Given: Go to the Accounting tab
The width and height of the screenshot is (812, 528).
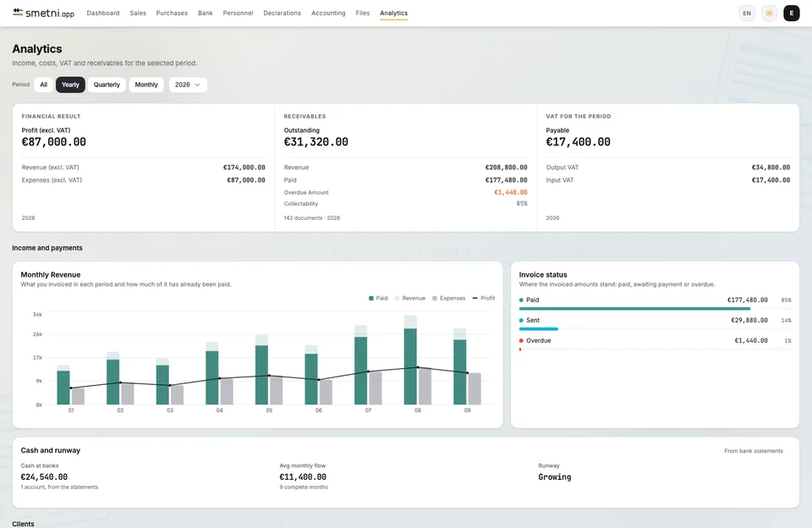Looking at the screenshot, I should 328,13.
